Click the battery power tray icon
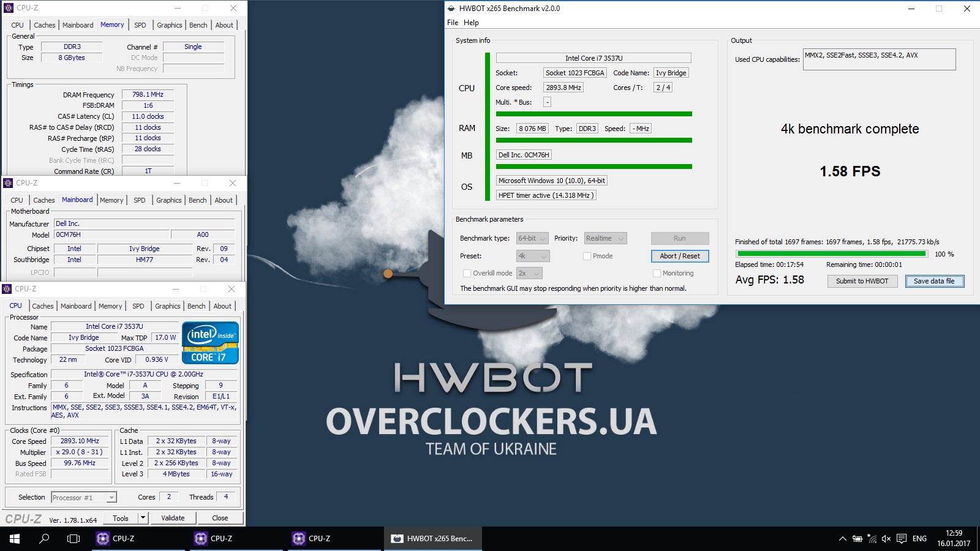The width and height of the screenshot is (980, 551). [858, 539]
